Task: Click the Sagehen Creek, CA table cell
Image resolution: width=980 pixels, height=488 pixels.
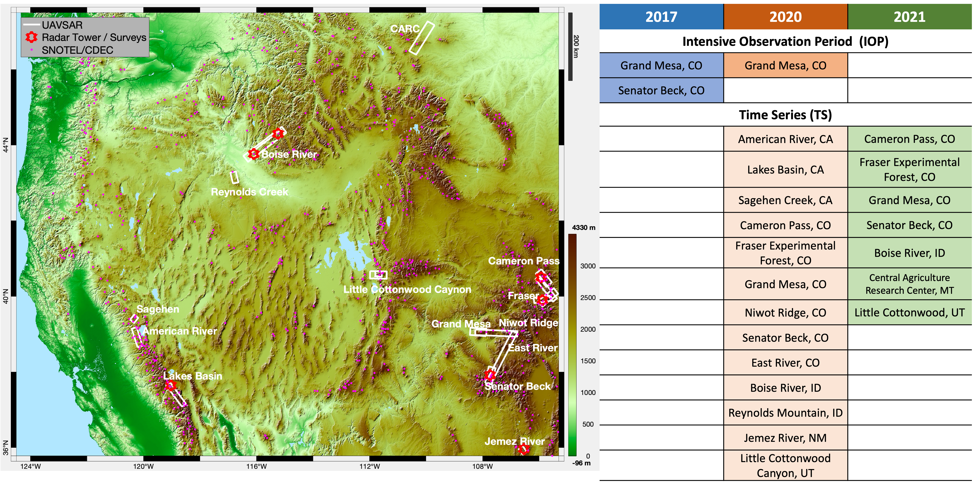Action: 785,200
